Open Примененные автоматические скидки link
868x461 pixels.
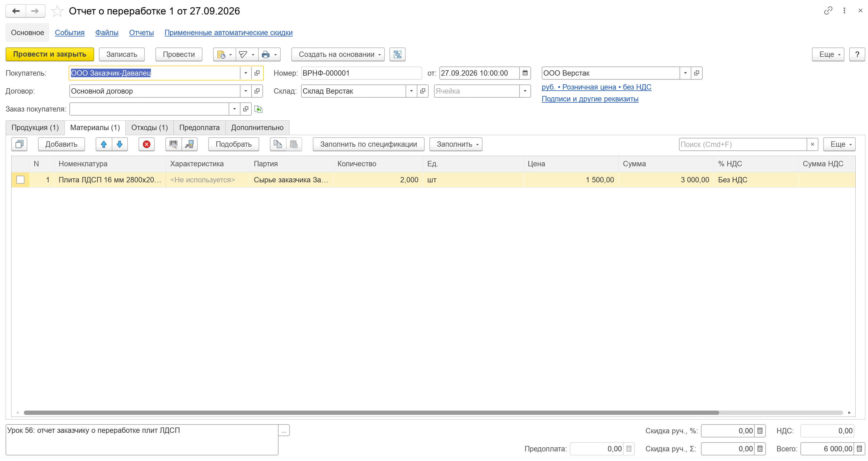pos(228,33)
